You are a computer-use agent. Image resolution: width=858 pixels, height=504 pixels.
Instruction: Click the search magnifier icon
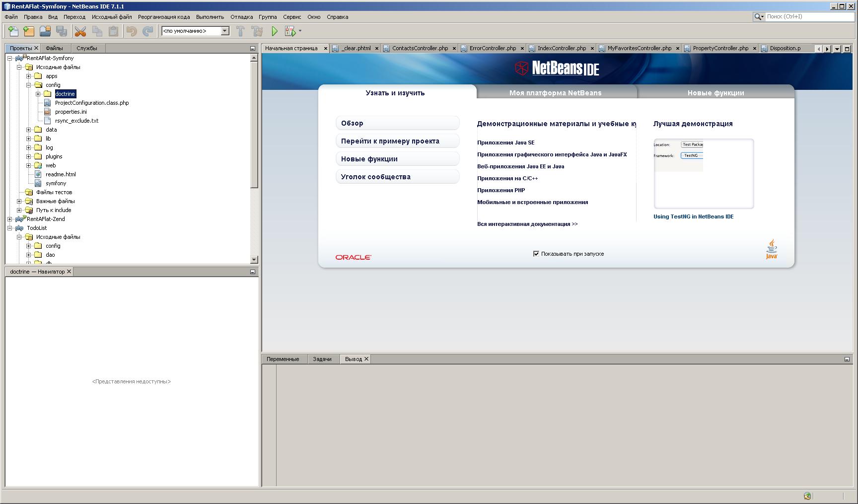pos(758,16)
